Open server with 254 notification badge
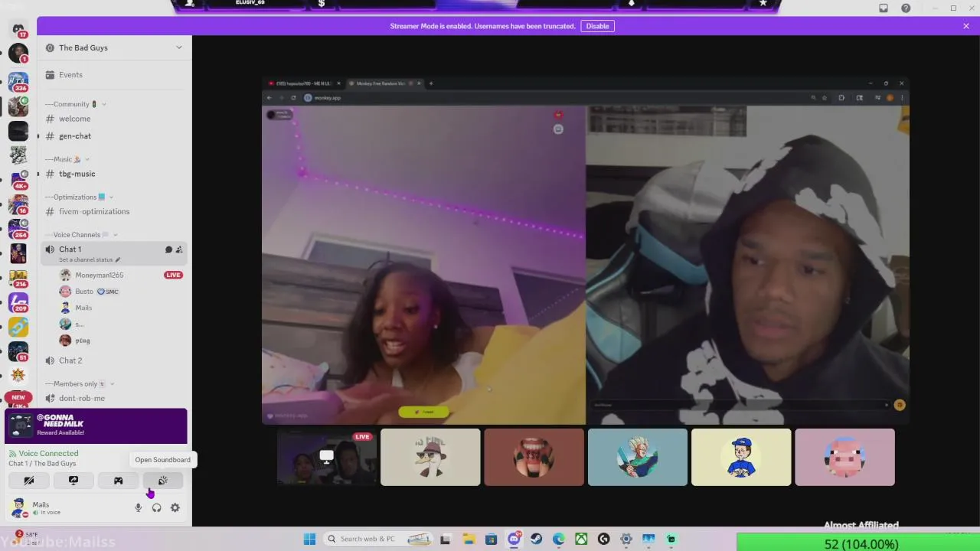 (18, 228)
